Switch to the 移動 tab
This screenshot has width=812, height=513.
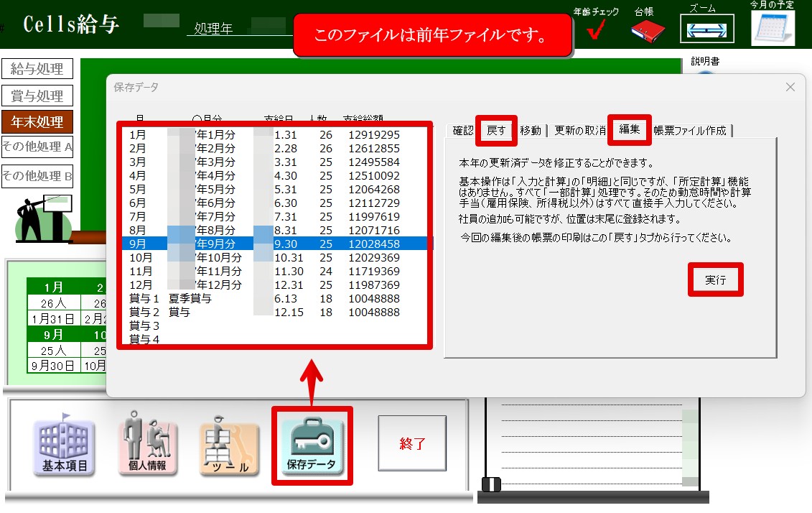[x=531, y=131]
